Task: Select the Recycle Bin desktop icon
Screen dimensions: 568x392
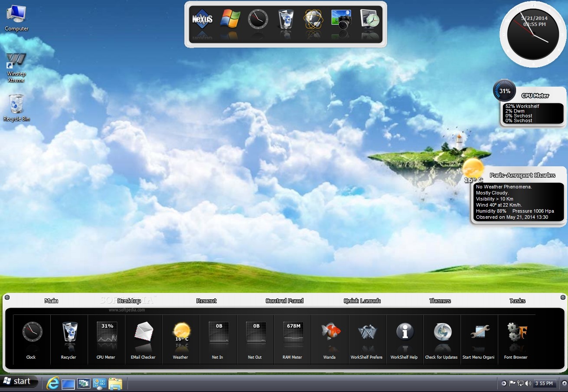Action: 16,107
